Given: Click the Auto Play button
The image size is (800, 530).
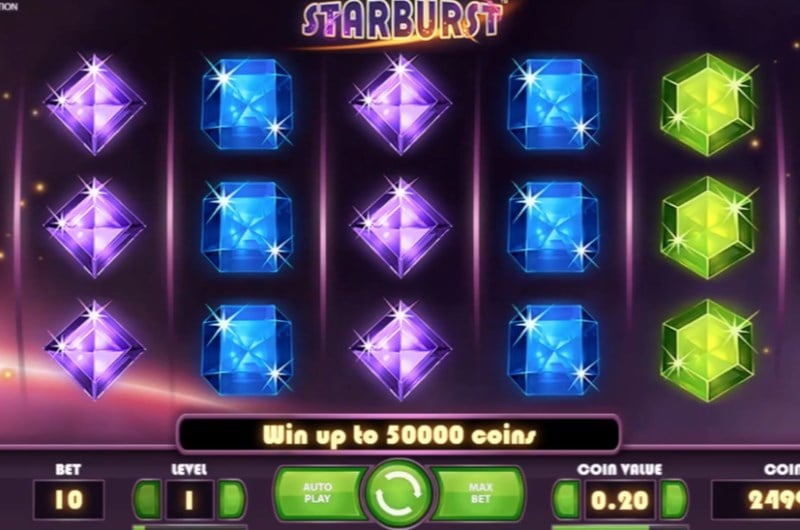Looking at the screenshot, I should click(x=319, y=493).
